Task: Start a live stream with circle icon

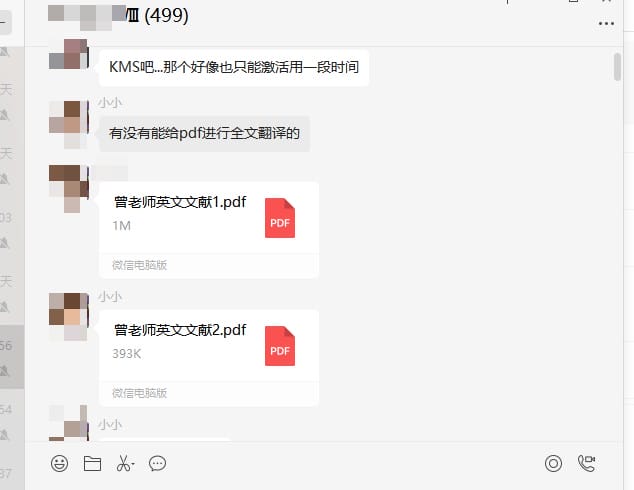Action: pos(553,463)
